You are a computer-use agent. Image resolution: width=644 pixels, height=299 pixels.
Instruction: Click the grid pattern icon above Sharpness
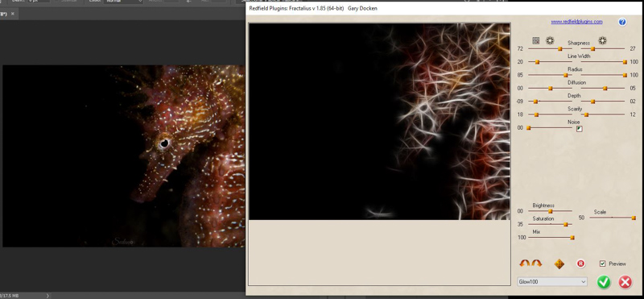pos(535,40)
